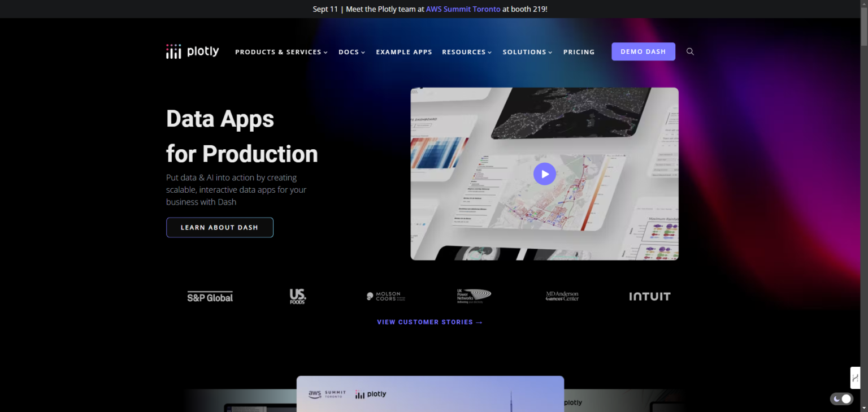Open View Customer Stories link
The image size is (868, 412).
click(429, 322)
